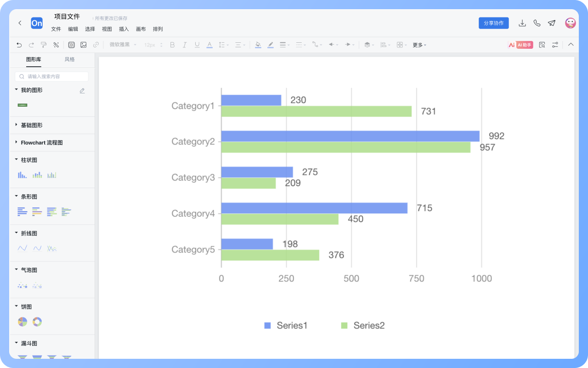Click the donut chart shape icon
Image resolution: width=588 pixels, height=368 pixels.
tap(37, 322)
